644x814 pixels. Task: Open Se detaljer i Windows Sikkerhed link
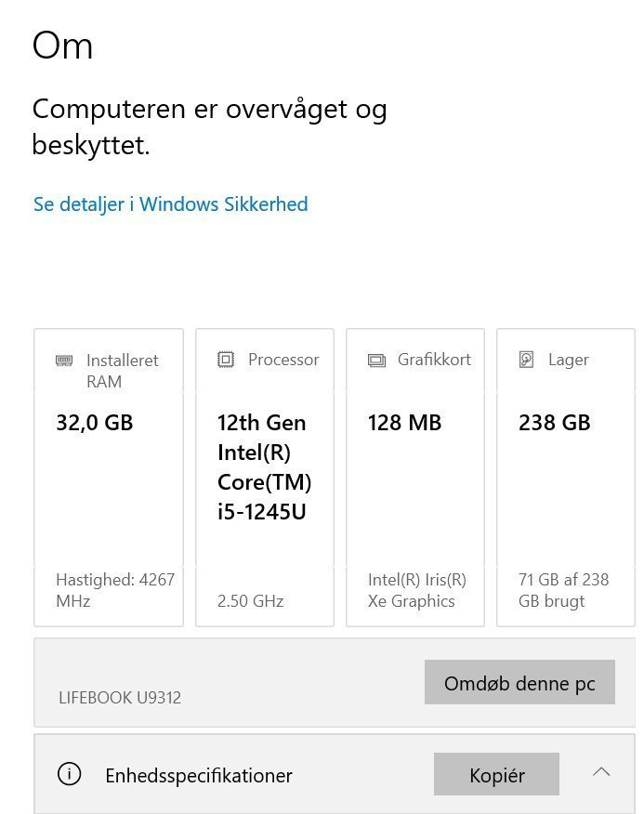(170, 204)
